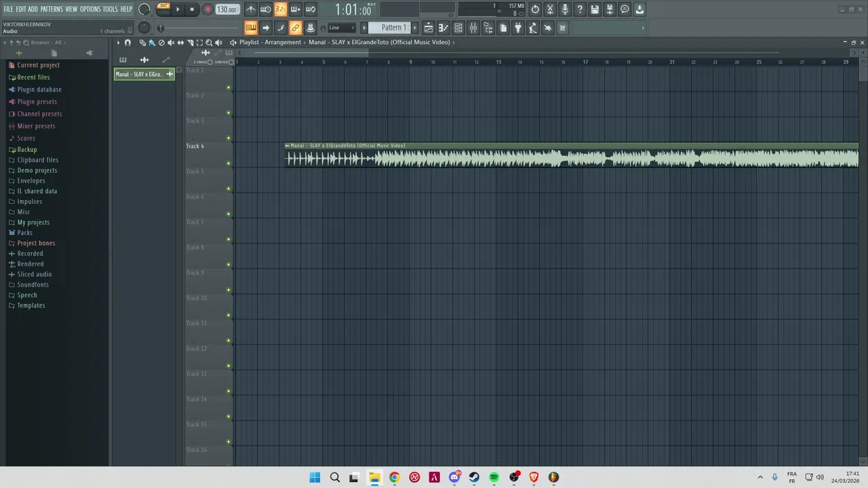Screen dimensions: 868x488
Task: Open the Channel rack view icon
Action: 458,28
